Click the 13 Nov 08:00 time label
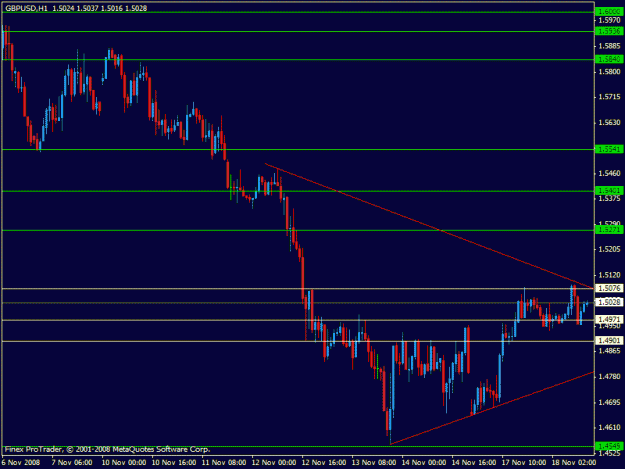The image size is (625, 469). click(x=374, y=463)
